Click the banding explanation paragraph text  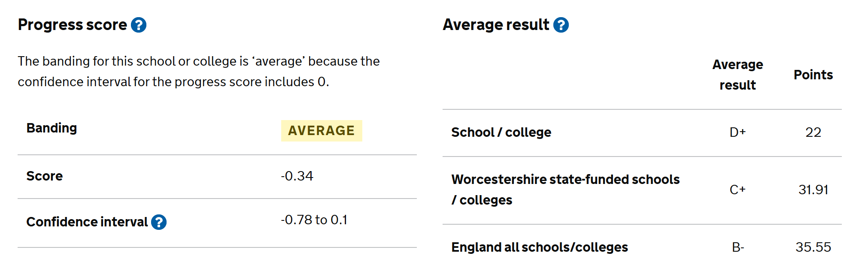tap(198, 72)
